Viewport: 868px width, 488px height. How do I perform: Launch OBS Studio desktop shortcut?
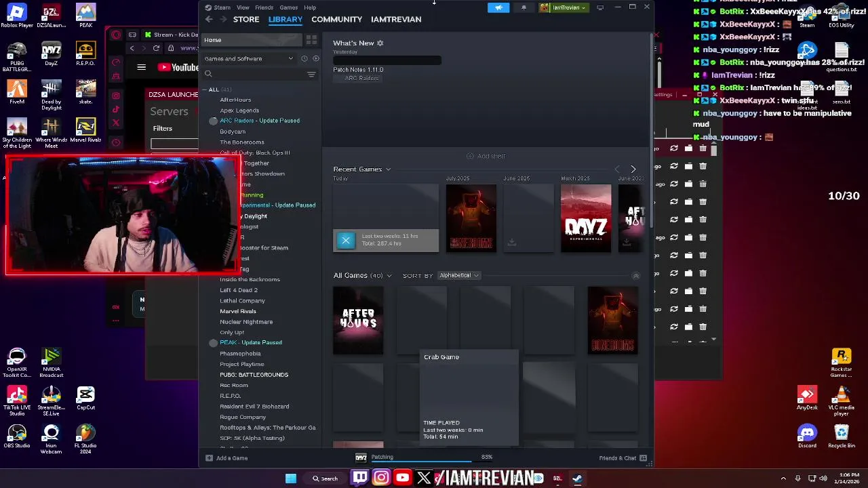17,436
